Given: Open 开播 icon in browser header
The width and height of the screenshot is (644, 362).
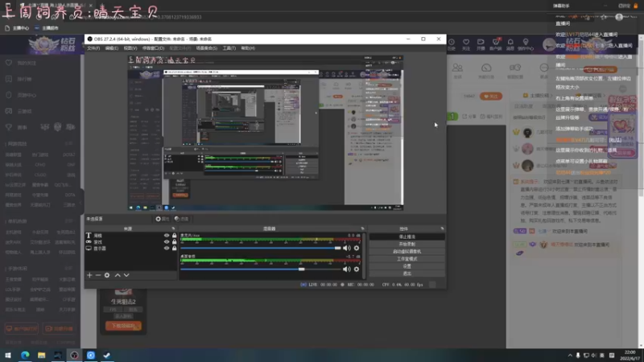Looking at the screenshot, I should point(481,44).
